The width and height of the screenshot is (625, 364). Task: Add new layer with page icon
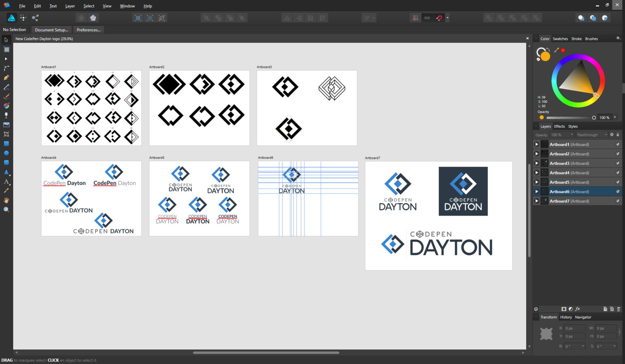click(605, 309)
